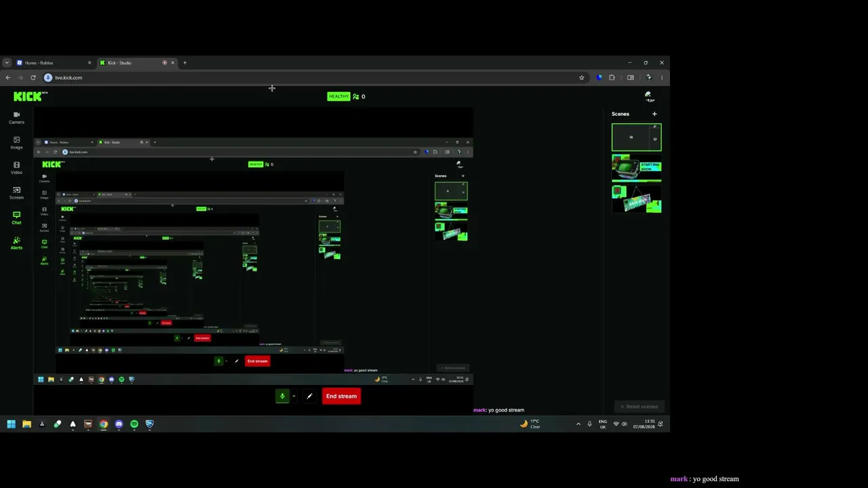Image resolution: width=868 pixels, height=488 pixels.
Task: Open the Extensions puzzle menu
Action: click(612, 78)
